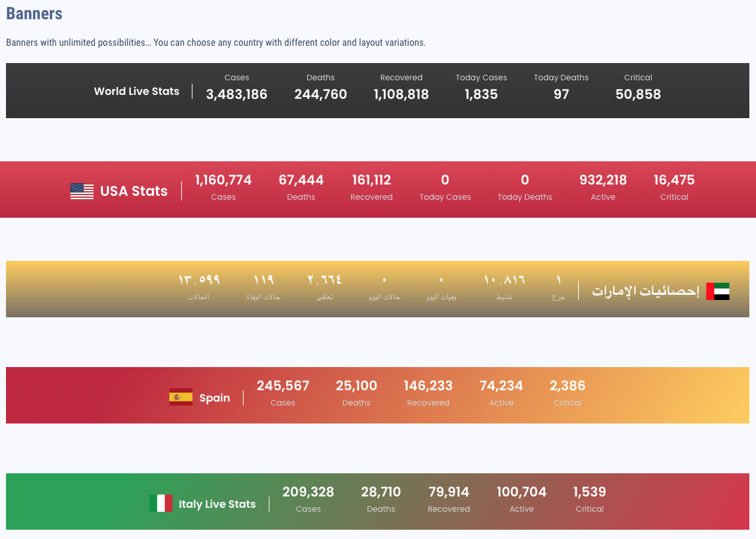Click the UAE flag icon

pos(718,291)
